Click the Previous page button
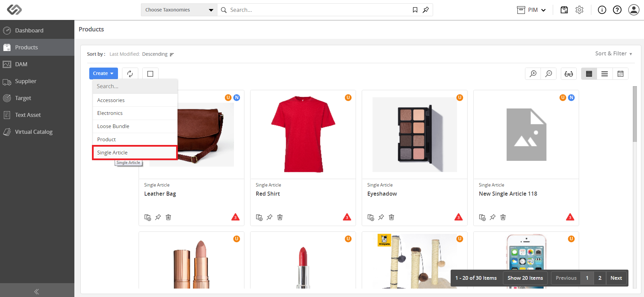This screenshot has height=297, width=644. click(x=566, y=278)
